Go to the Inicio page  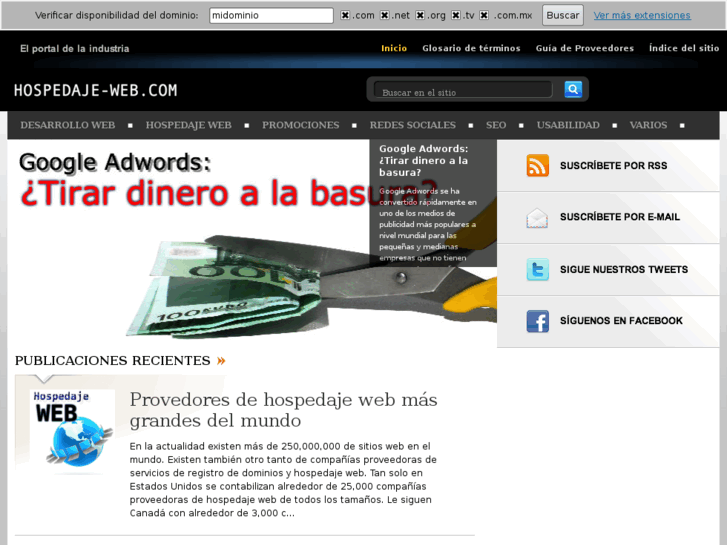coord(394,48)
